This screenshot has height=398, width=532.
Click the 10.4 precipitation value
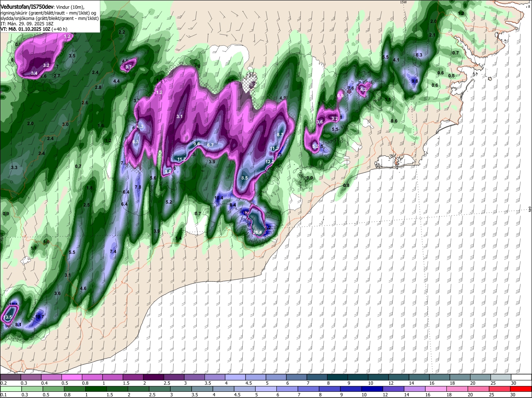(219, 198)
